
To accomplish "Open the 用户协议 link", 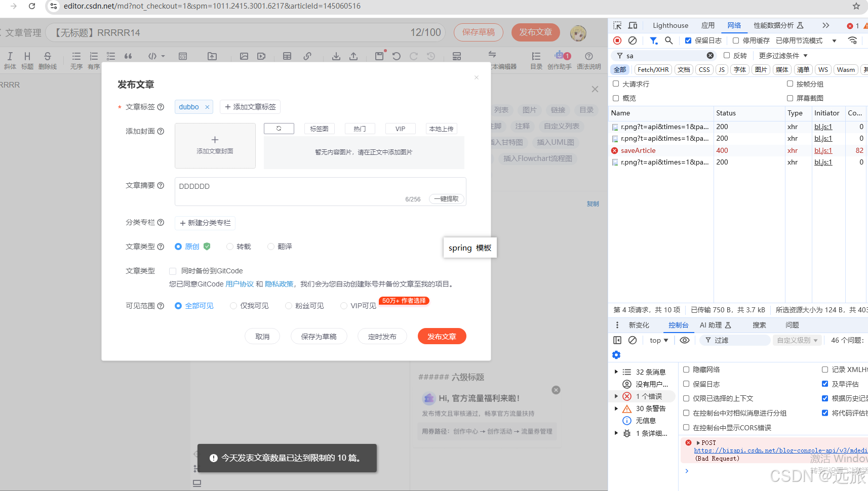I will pos(240,284).
